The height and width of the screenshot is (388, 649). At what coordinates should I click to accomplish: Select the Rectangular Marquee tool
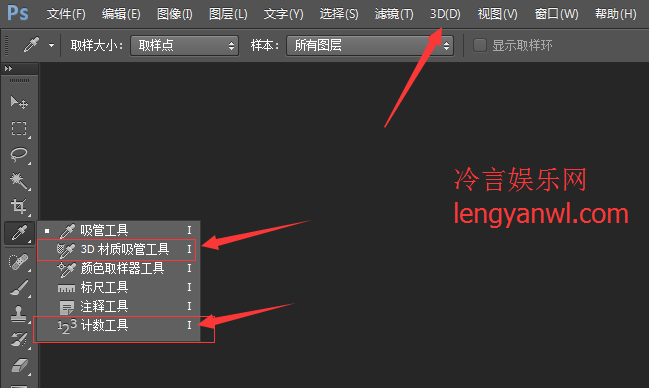19,129
